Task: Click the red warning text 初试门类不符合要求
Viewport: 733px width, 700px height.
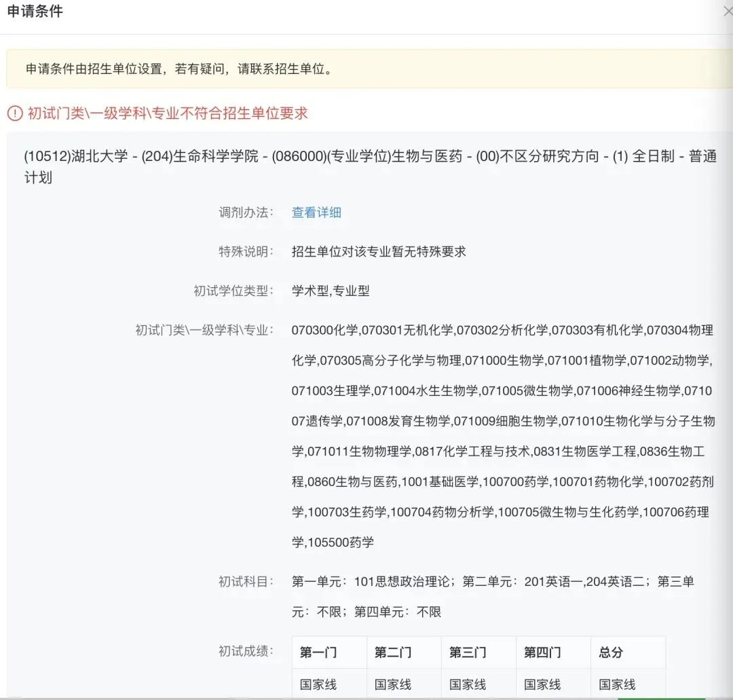Action: [x=168, y=113]
